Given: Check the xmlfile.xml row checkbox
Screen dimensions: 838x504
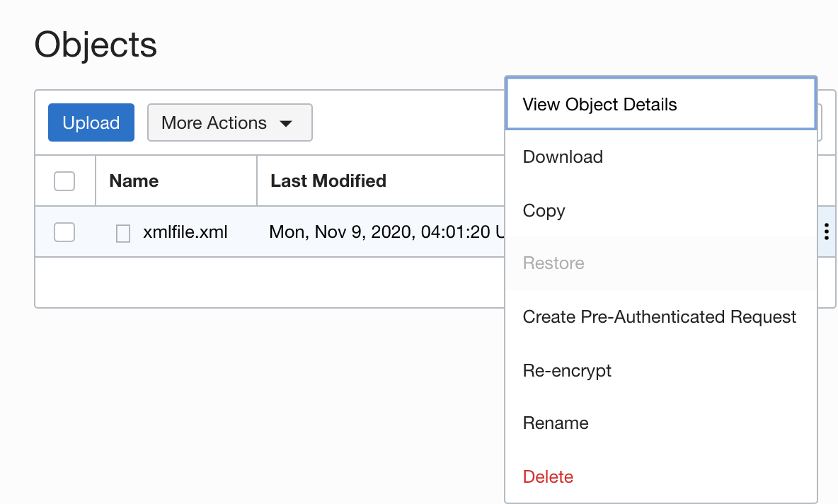Looking at the screenshot, I should pyautogui.click(x=64, y=231).
